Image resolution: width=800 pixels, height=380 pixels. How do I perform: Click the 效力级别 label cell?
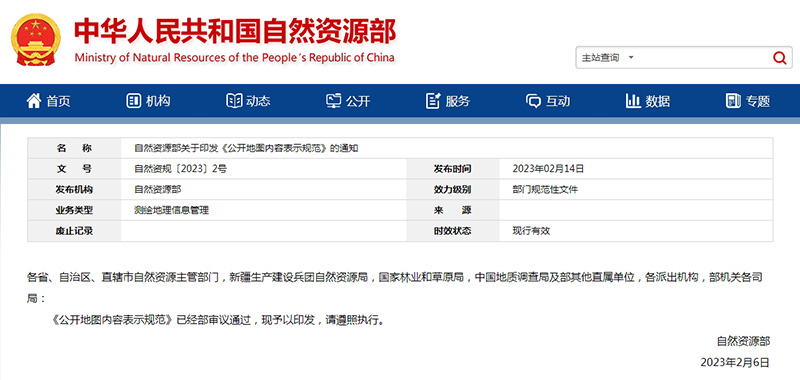[453, 189]
